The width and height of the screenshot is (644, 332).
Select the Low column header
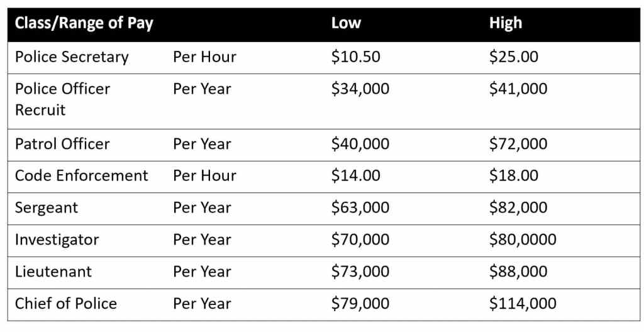pos(346,24)
